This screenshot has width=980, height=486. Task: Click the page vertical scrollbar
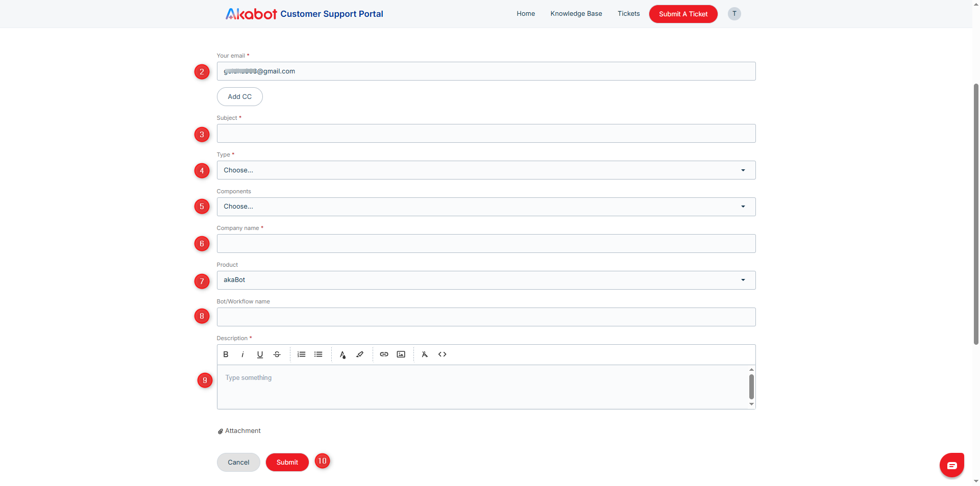click(x=976, y=214)
